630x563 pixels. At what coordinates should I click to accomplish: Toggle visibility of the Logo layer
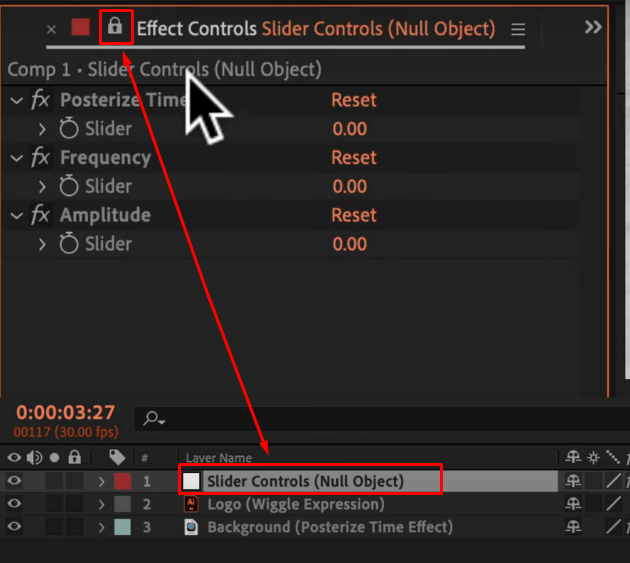pos(14,503)
